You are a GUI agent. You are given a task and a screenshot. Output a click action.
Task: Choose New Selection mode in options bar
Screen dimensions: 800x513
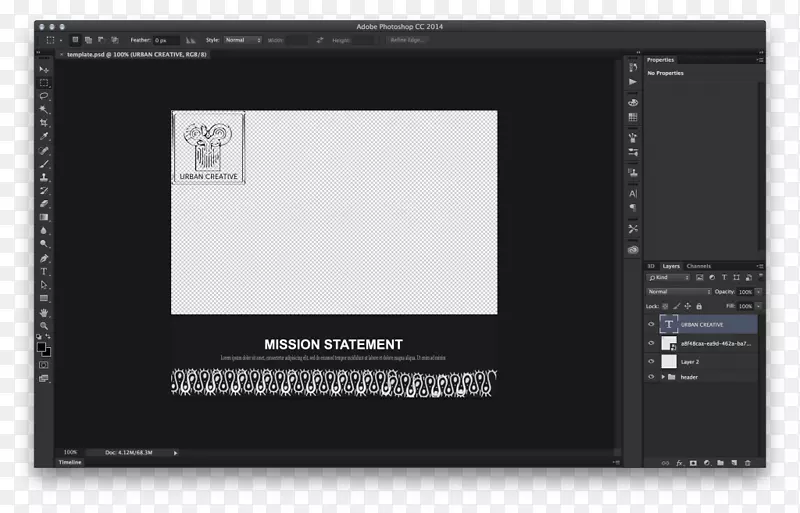(75, 40)
